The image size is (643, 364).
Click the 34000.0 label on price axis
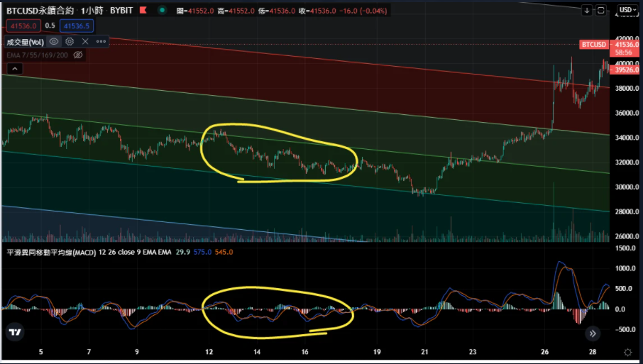pyautogui.click(x=627, y=138)
